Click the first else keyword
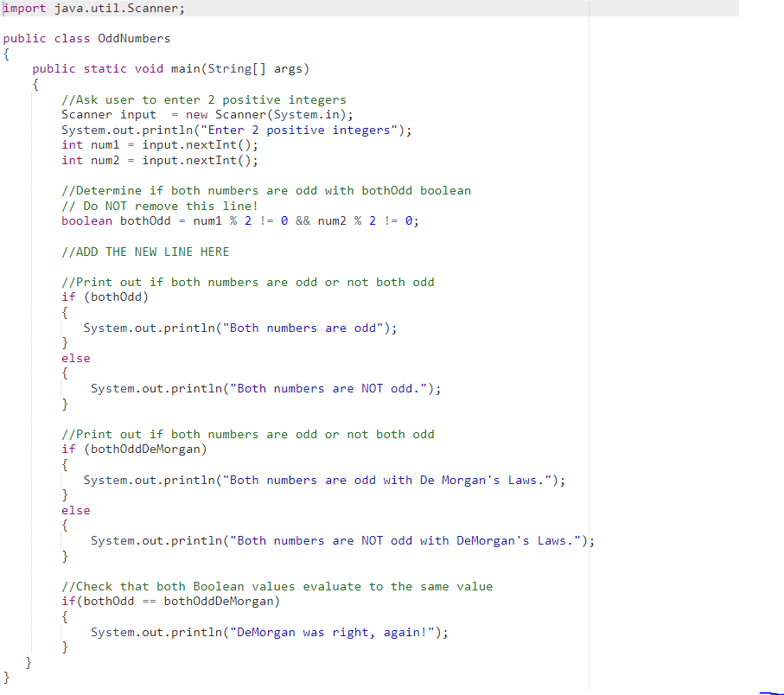784x695 pixels. coord(75,358)
